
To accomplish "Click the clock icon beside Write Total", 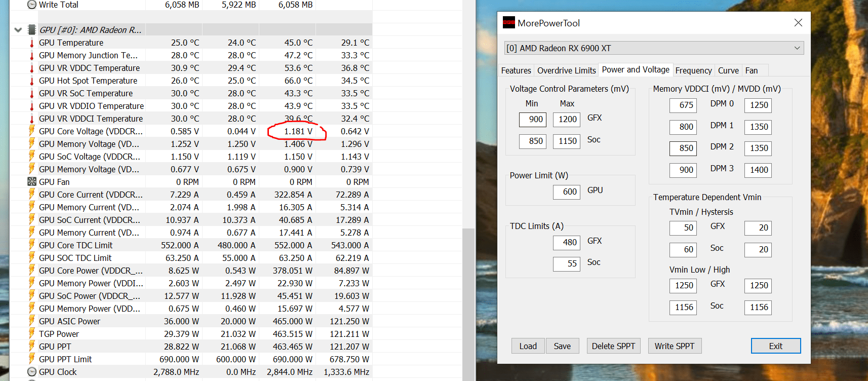I will click(x=32, y=5).
